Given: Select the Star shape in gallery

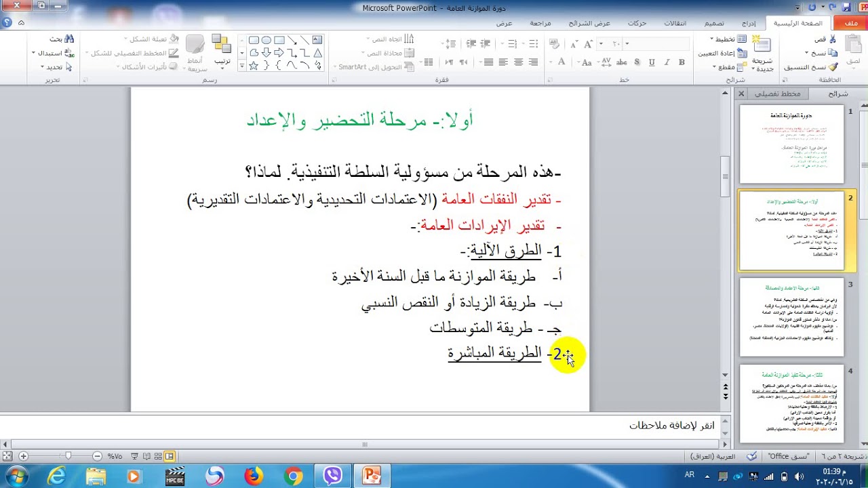Looking at the screenshot, I should (253, 66).
